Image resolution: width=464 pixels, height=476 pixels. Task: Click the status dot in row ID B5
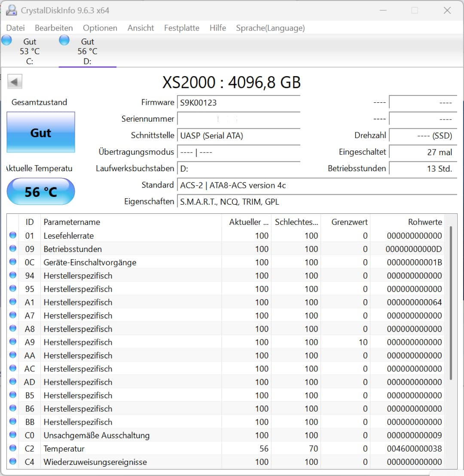(13, 395)
